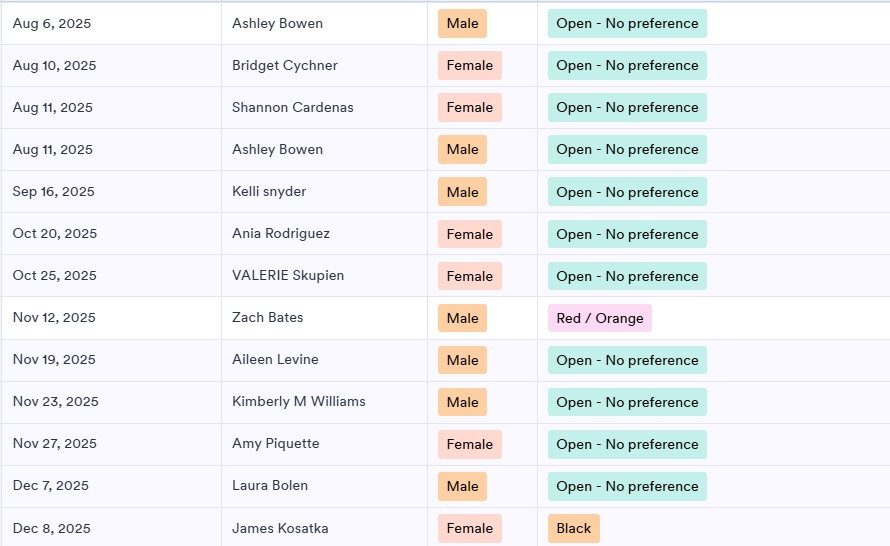Select Kimberly M Williams in the table
Image resolution: width=890 pixels, height=546 pixels.
[298, 402]
